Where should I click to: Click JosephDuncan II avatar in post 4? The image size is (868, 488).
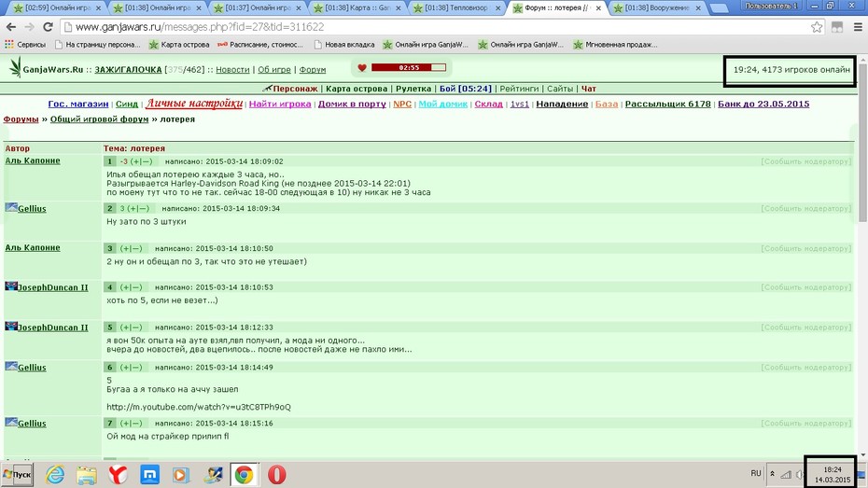[x=11, y=286]
